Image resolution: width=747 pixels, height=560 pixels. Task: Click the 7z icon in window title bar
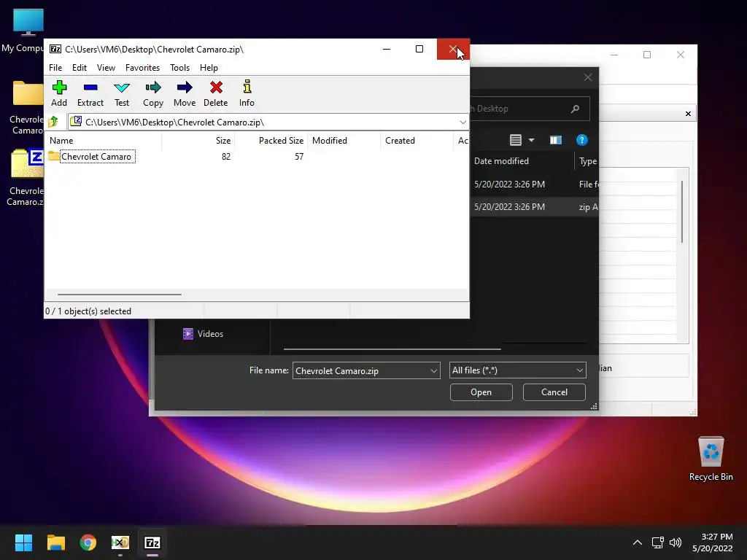point(55,49)
